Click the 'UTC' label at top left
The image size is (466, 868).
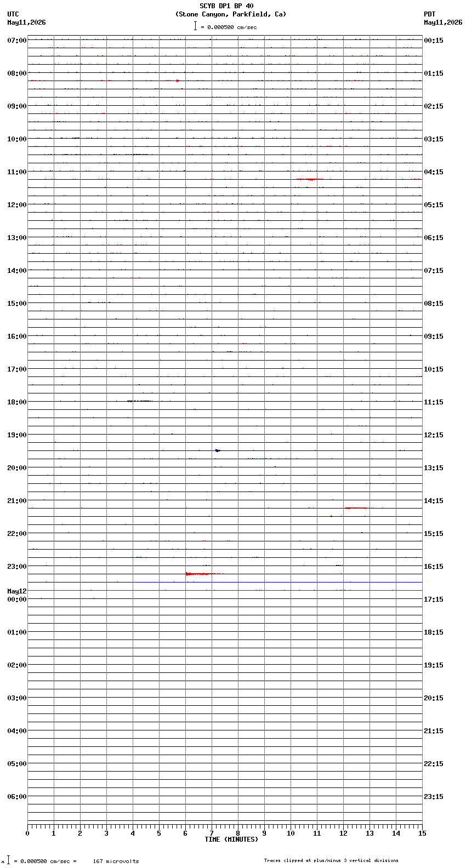point(13,14)
